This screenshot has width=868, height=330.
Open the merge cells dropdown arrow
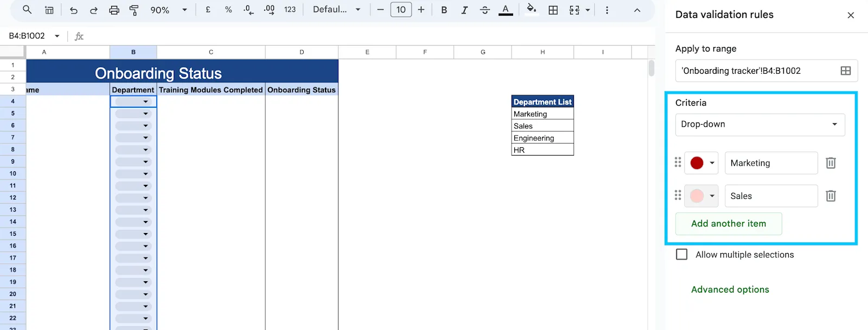click(x=588, y=10)
